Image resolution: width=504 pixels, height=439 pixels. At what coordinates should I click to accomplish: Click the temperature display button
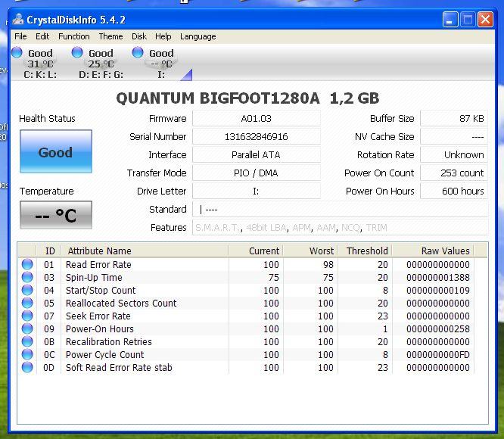tap(55, 216)
